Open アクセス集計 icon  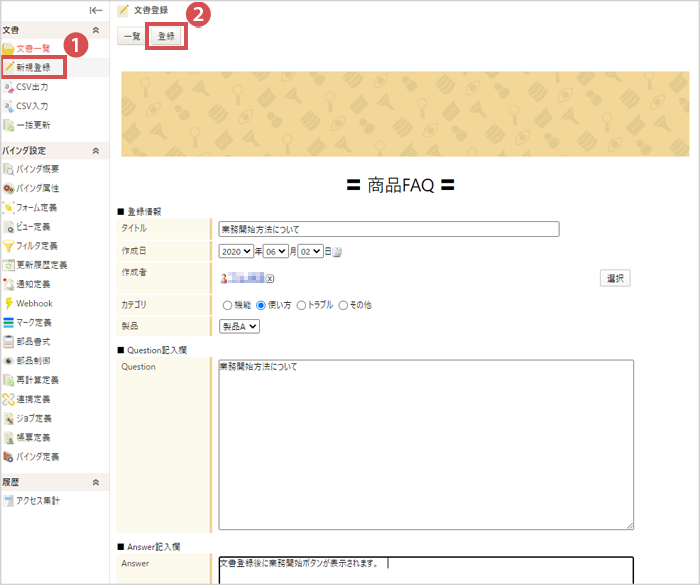8,501
